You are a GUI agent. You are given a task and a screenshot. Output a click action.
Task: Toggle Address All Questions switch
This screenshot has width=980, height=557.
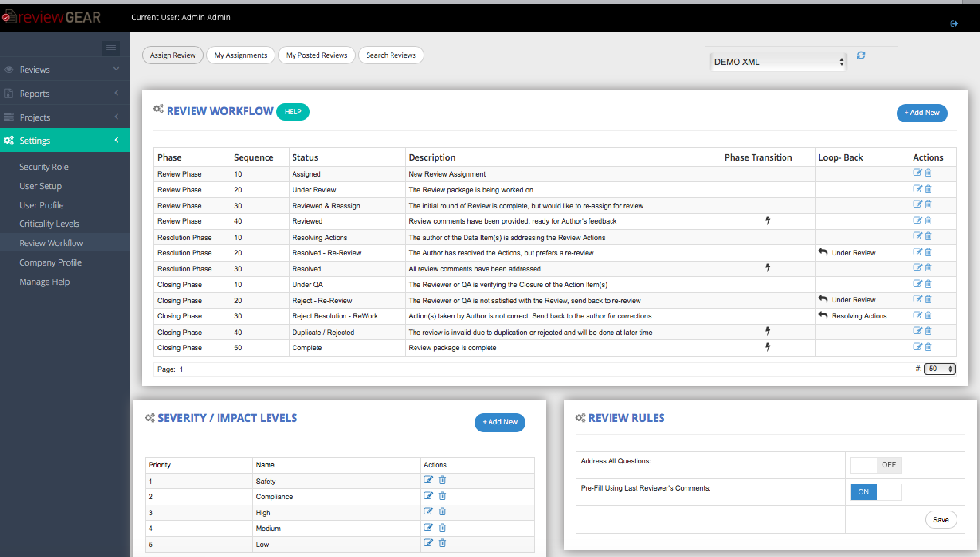[876, 465]
